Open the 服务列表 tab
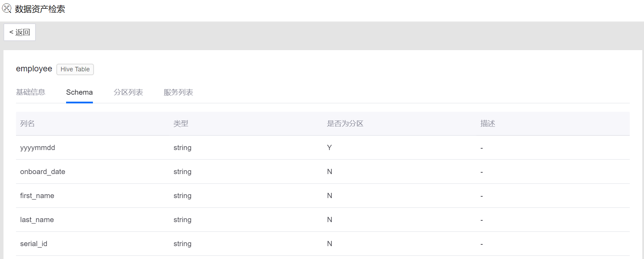The image size is (644, 259). pyautogui.click(x=178, y=92)
